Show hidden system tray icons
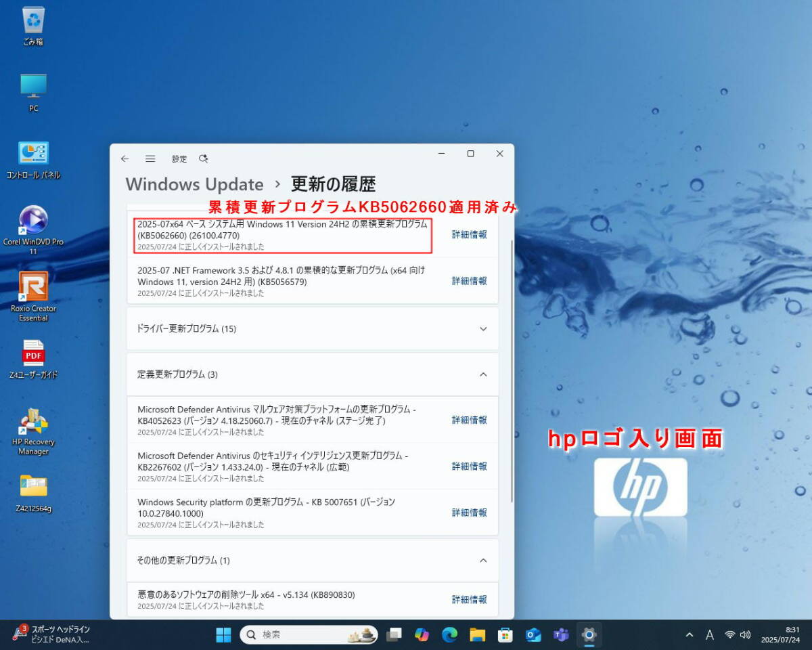The image size is (812, 650). coord(689,635)
